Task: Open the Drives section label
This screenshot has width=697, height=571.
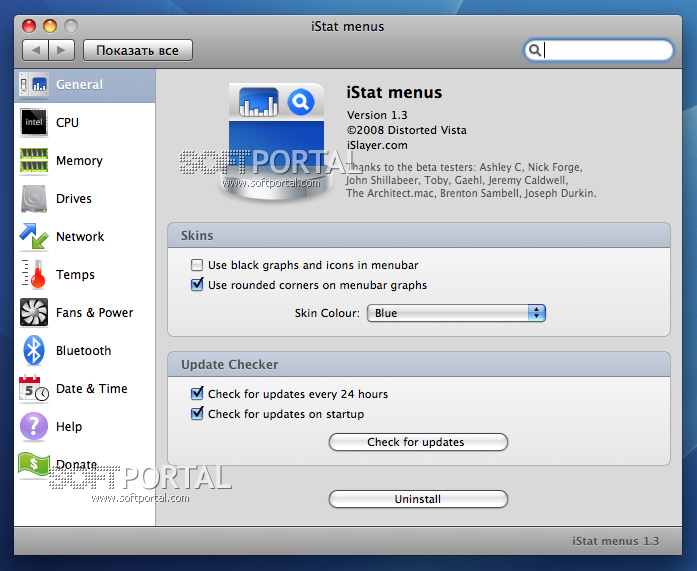Action: (74, 199)
